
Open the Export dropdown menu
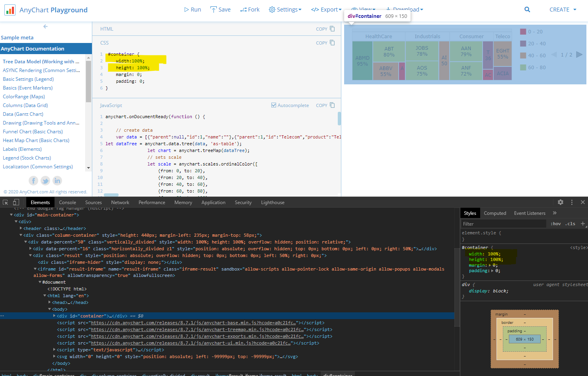click(x=326, y=10)
